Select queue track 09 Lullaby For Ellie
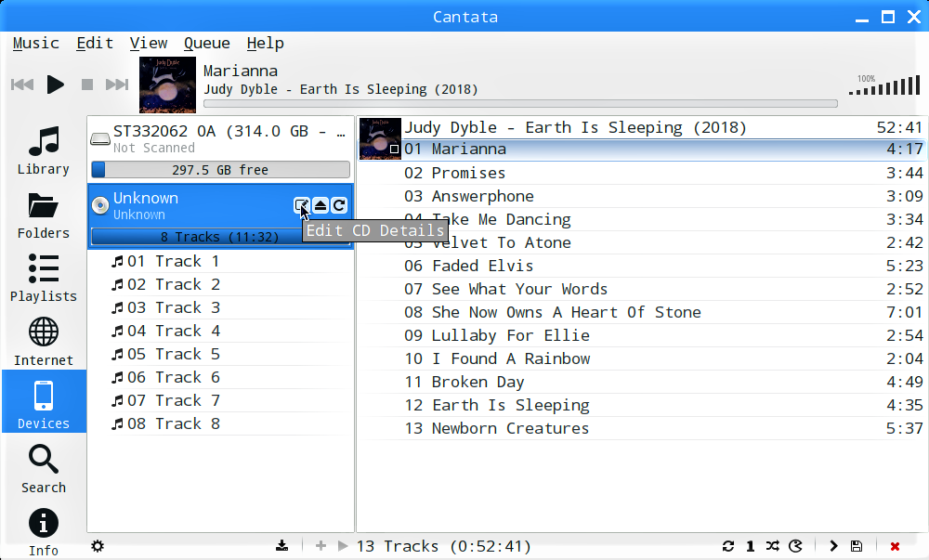This screenshot has height=560, width=929. pos(643,335)
